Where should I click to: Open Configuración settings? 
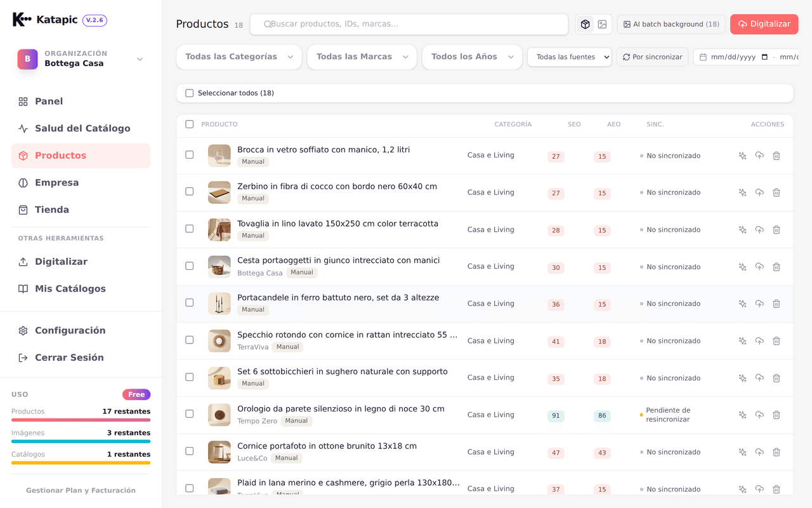(x=81, y=331)
